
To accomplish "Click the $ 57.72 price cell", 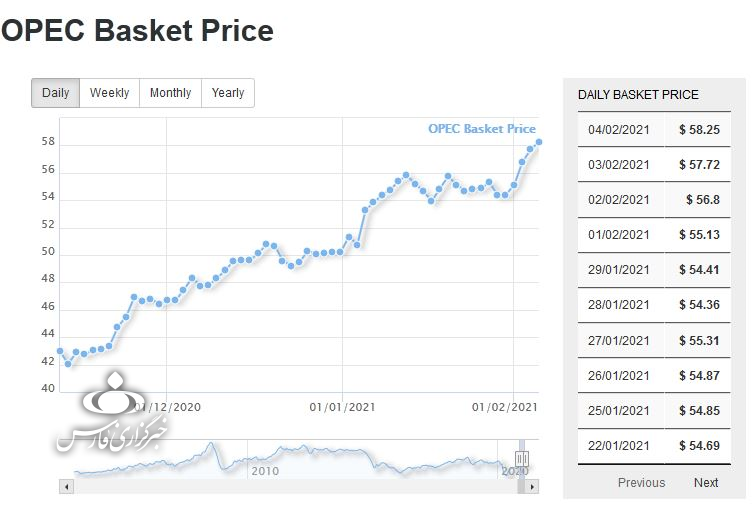I will pos(699,165).
